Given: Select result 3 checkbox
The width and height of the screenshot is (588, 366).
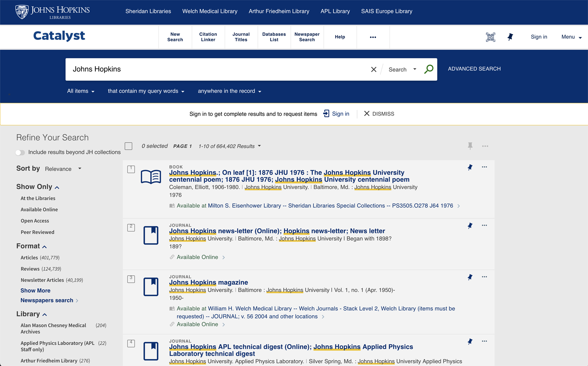Looking at the screenshot, I should tap(131, 279).
